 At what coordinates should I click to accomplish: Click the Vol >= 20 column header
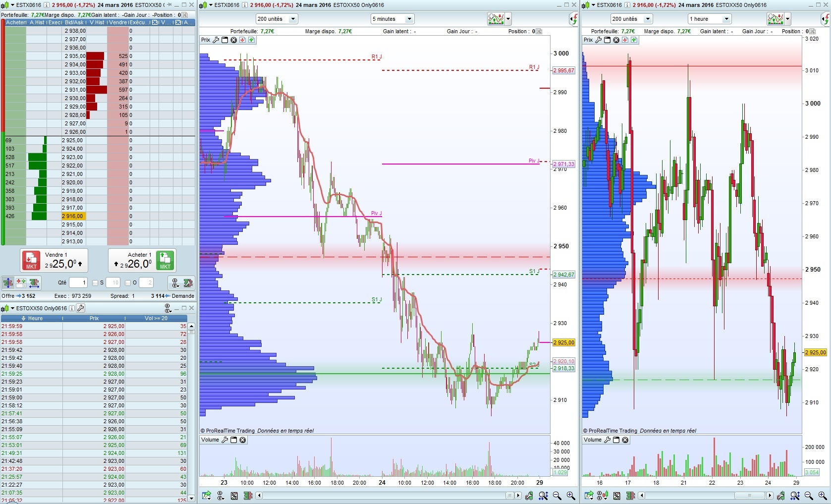(x=156, y=318)
